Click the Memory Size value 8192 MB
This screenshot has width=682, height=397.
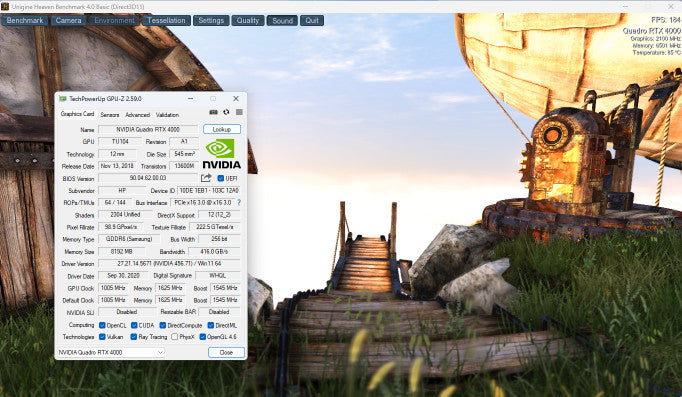(122, 251)
